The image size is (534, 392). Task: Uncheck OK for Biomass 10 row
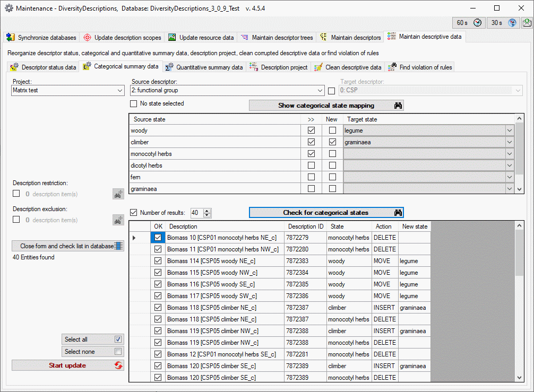158,238
